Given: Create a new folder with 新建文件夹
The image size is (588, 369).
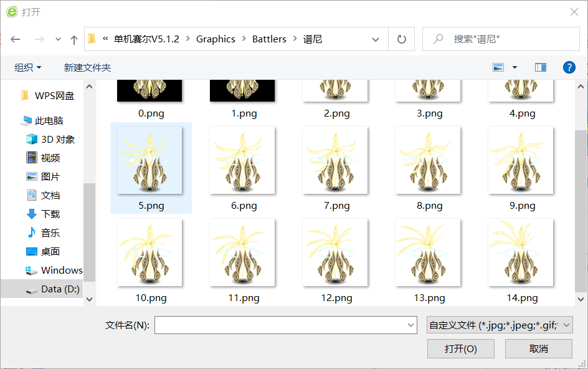Looking at the screenshot, I should [87, 67].
